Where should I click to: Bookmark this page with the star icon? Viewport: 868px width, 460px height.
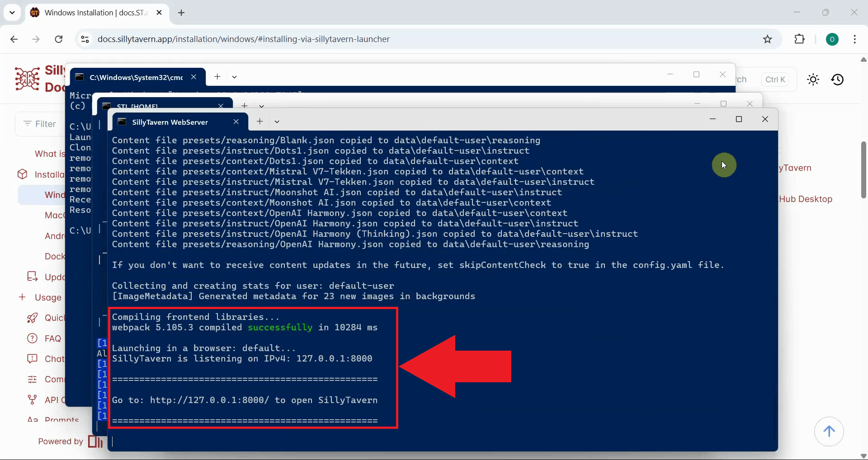[767, 39]
